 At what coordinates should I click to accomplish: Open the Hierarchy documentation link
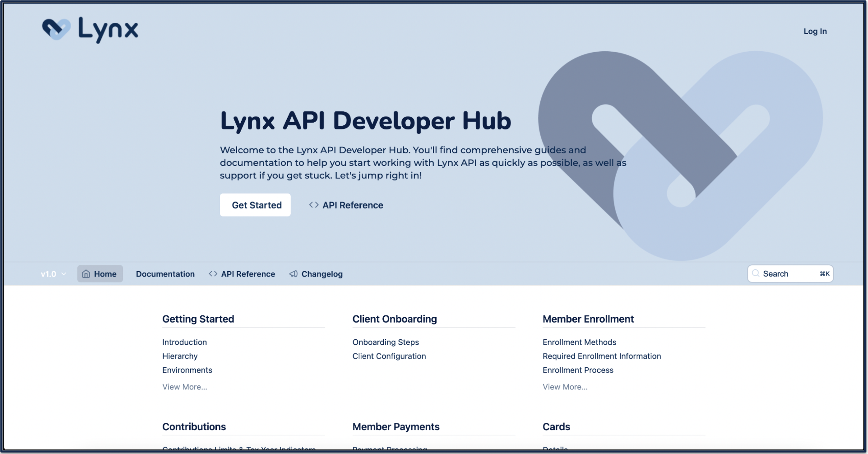[x=180, y=356]
